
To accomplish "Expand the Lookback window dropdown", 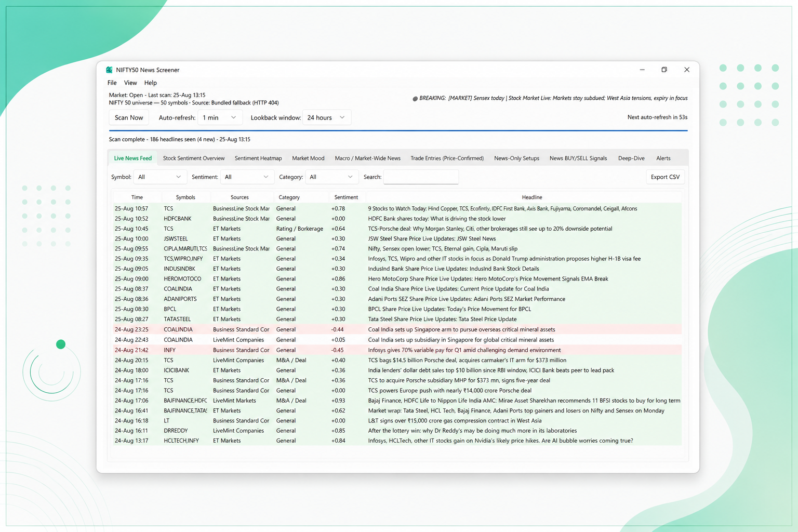I will pyautogui.click(x=327, y=117).
